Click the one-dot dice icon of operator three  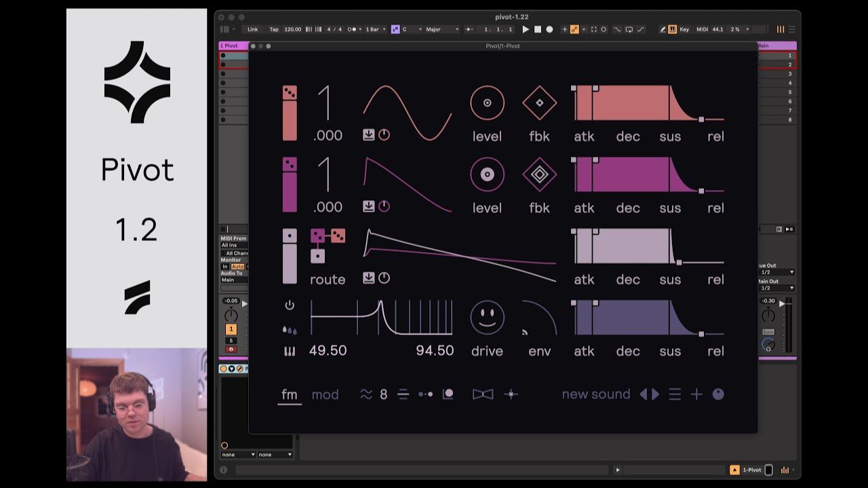pyautogui.click(x=290, y=236)
